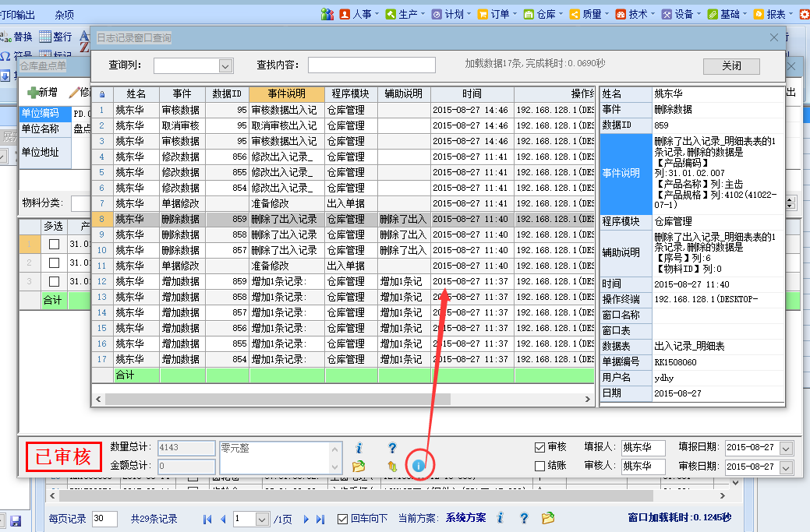Click the green plus 新增 button
810x532 pixels.
[42, 93]
